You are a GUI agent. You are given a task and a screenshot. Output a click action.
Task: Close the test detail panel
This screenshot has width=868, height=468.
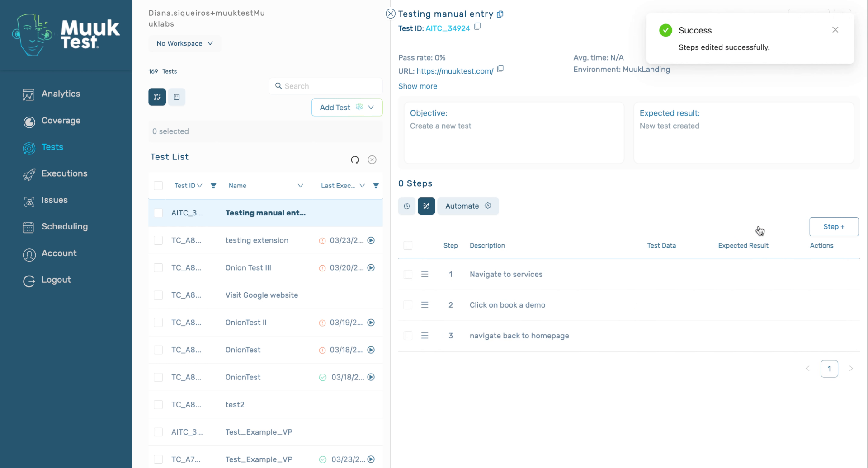point(391,14)
